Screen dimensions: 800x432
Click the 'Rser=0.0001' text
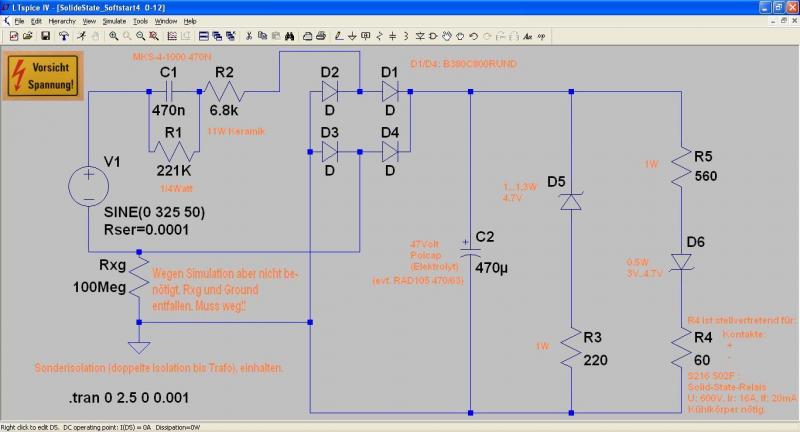coord(146,230)
